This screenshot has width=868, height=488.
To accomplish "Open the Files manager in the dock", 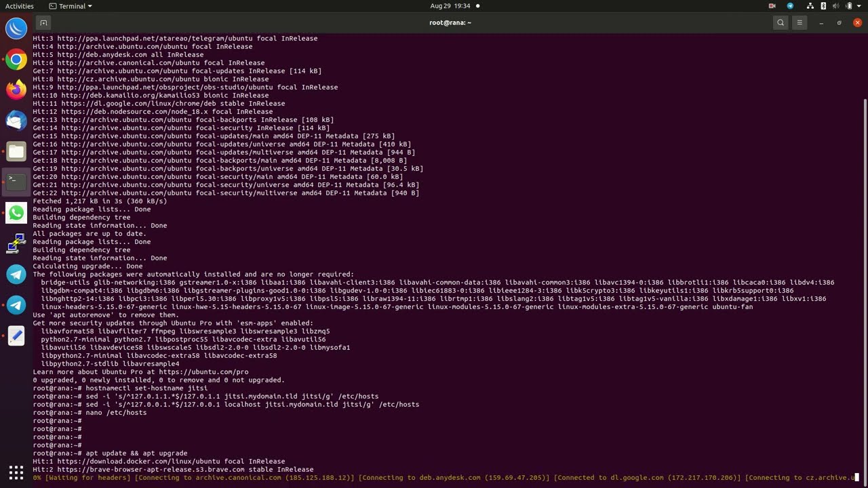I will pyautogui.click(x=16, y=151).
